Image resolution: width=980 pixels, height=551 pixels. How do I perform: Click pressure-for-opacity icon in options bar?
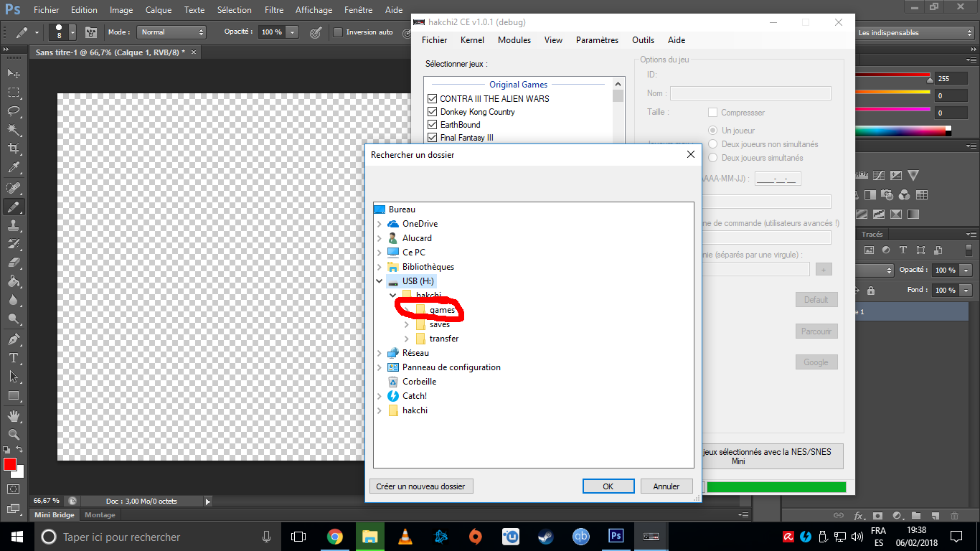point(315,32)
